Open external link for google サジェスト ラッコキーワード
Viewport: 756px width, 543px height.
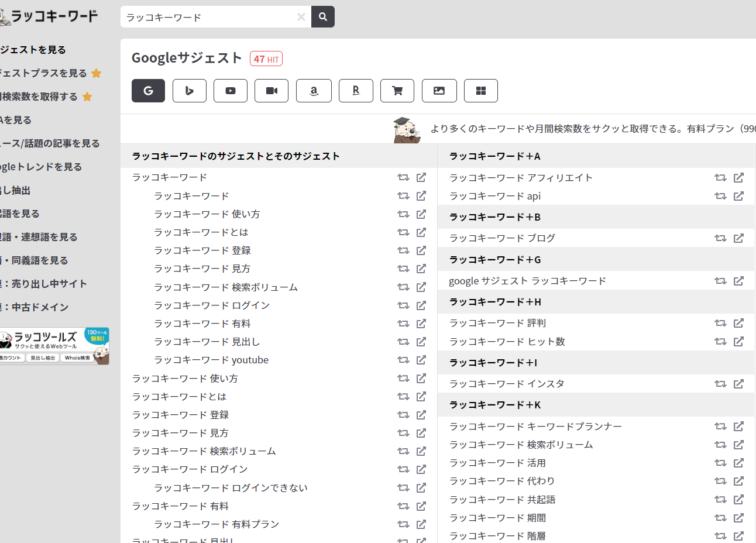(x=738, y=281)
